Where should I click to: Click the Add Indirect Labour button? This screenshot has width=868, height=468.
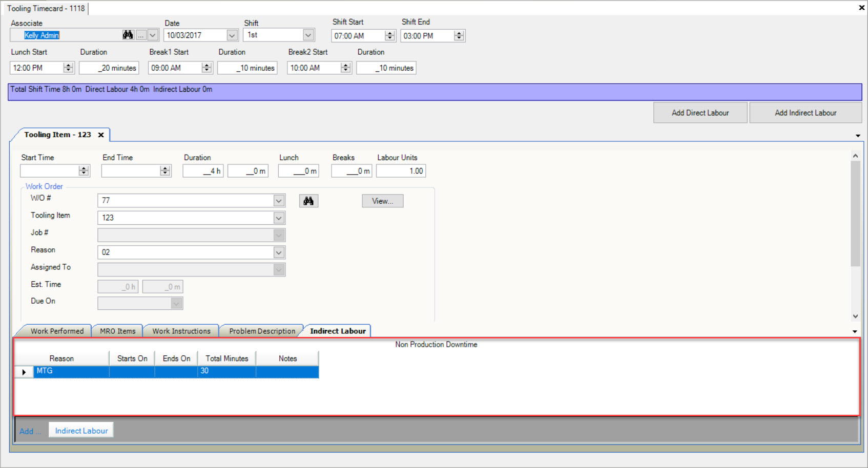click(805, 113)
